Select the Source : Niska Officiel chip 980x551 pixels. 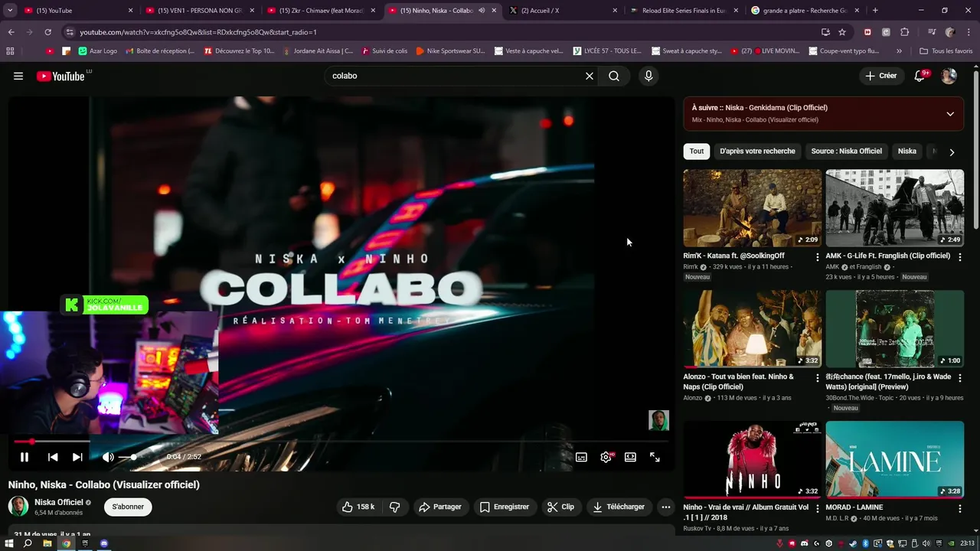point(846,152)
